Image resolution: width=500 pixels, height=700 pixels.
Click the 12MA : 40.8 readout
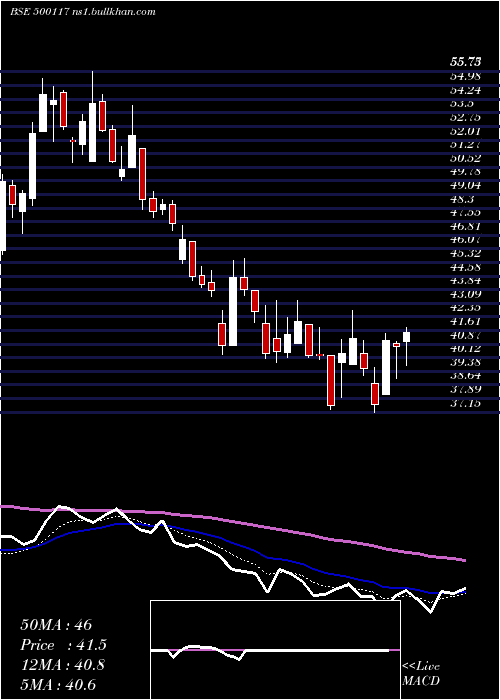pyautogui.click(x=62, y=665)
